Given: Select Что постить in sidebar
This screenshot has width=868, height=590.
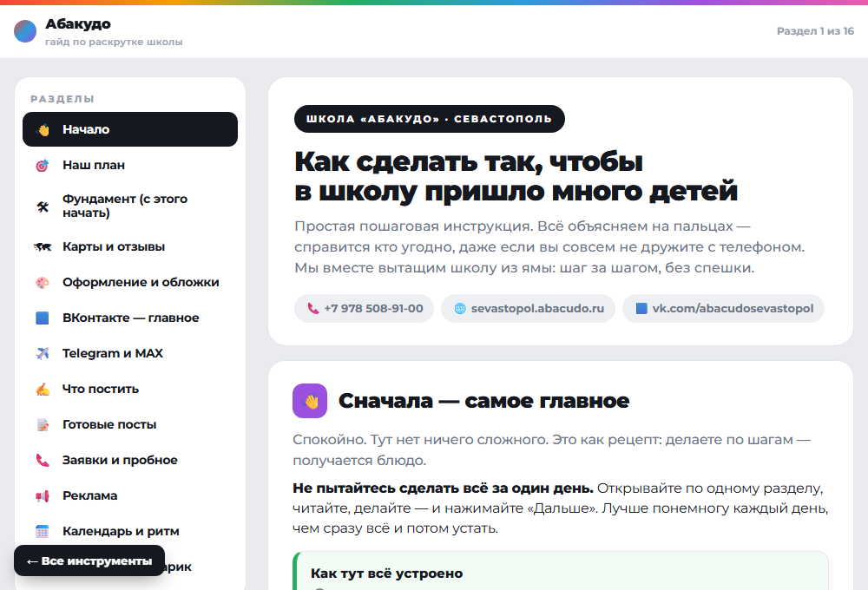Looking at the screenshot, I should pos(130,389).
